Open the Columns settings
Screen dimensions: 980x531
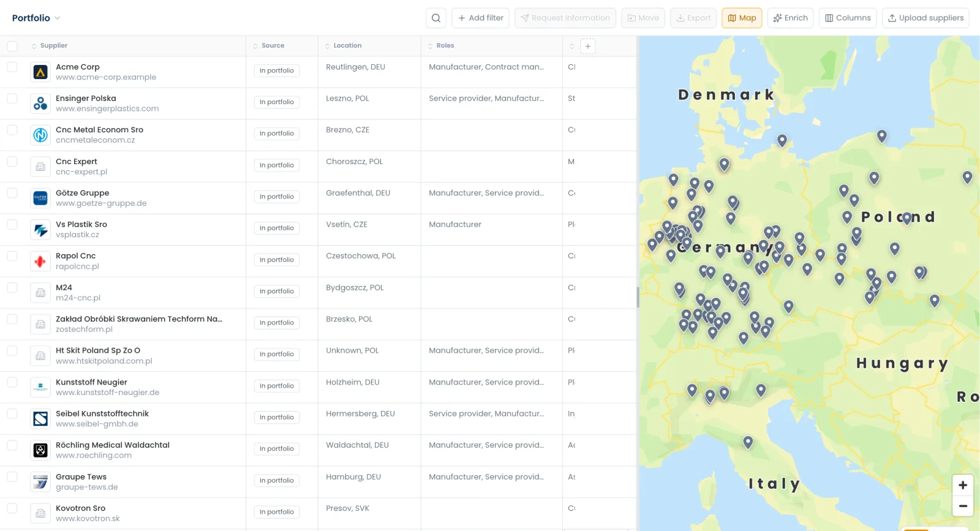848,18
